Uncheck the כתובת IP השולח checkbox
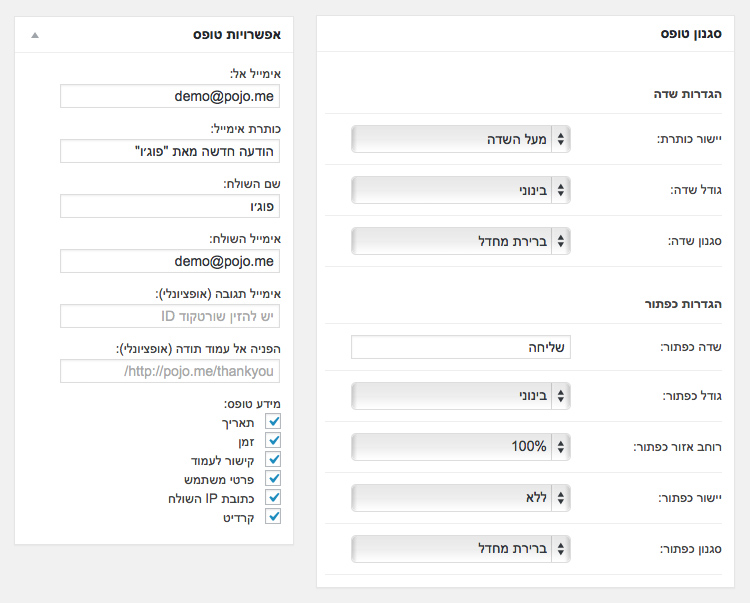This screenshot has height=603, width=750. (273, 497)
